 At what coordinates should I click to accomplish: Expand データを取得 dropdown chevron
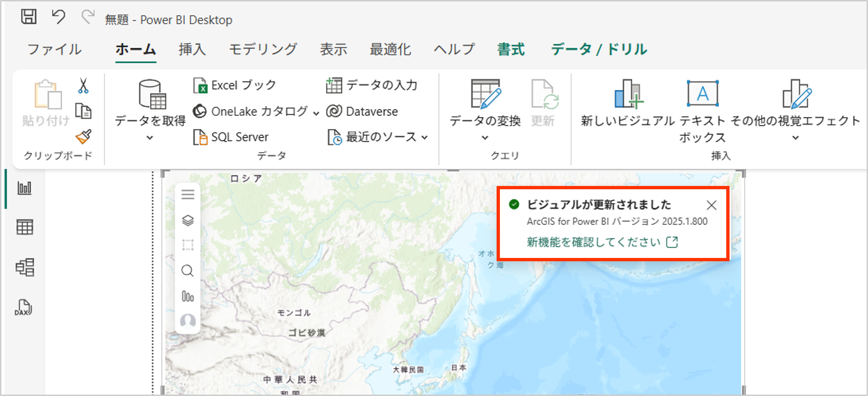150,137
